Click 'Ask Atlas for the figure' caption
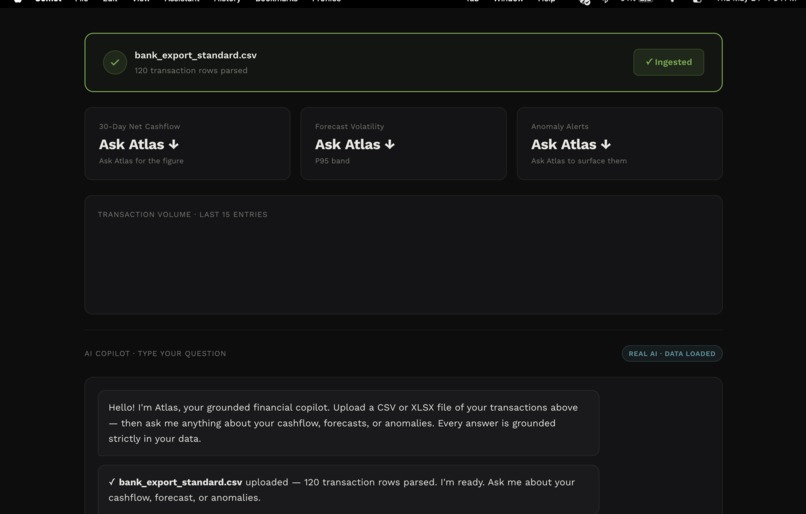 tap(141, 161)
